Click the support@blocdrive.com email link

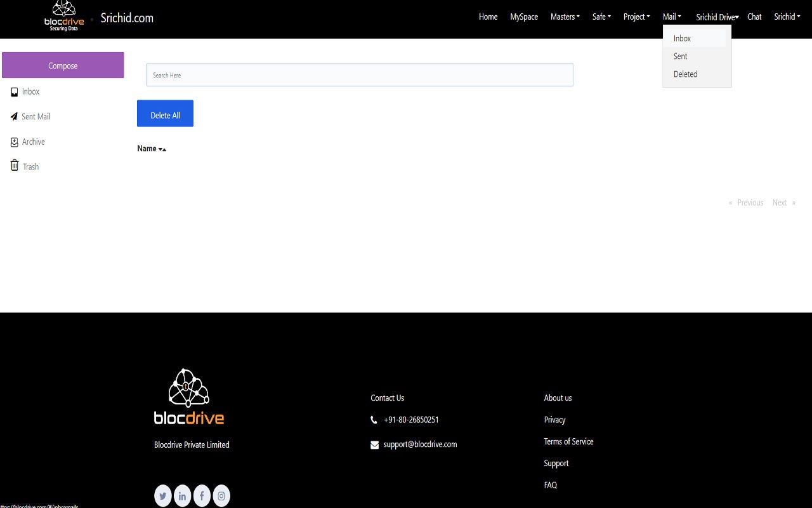point(420,444)
